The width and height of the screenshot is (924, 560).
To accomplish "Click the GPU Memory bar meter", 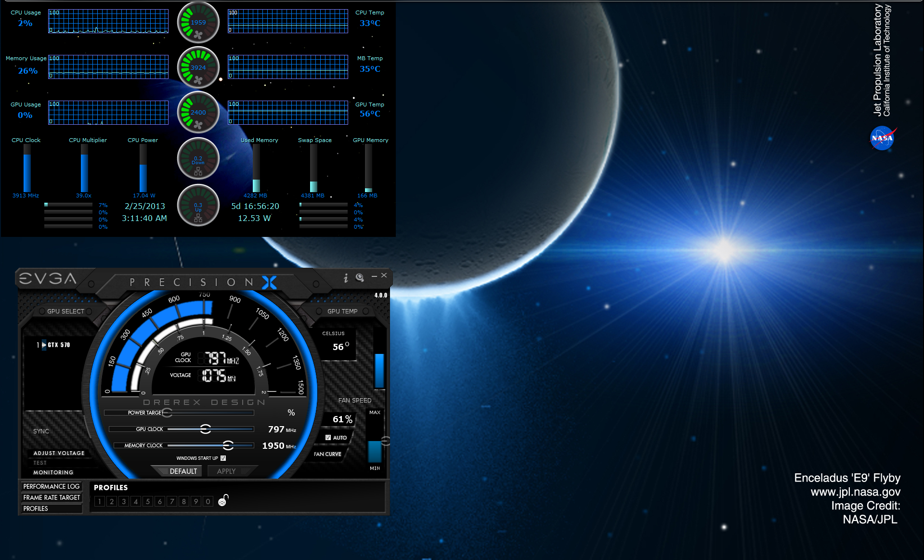I will click(x=368, y=168).
